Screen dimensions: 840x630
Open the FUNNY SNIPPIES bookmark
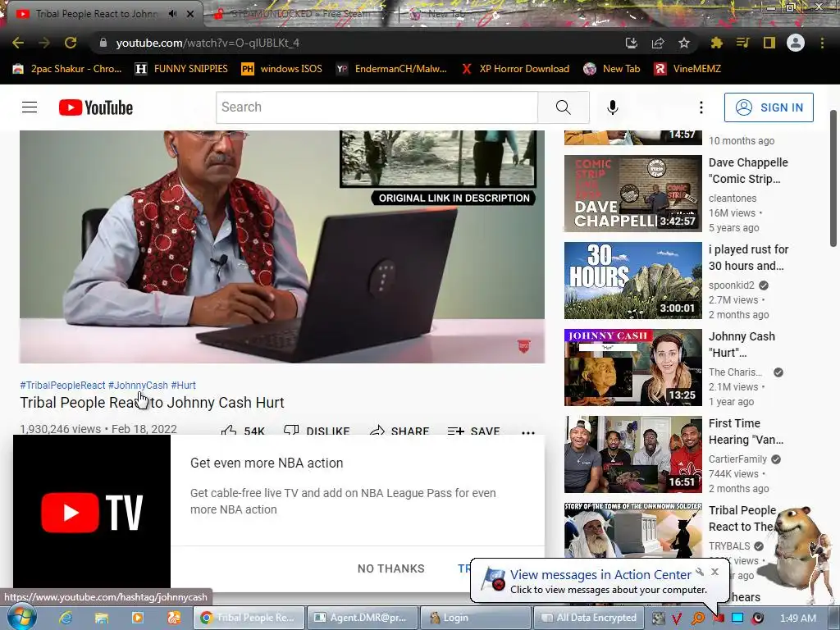pyautogui.click(x=181, y=69)
